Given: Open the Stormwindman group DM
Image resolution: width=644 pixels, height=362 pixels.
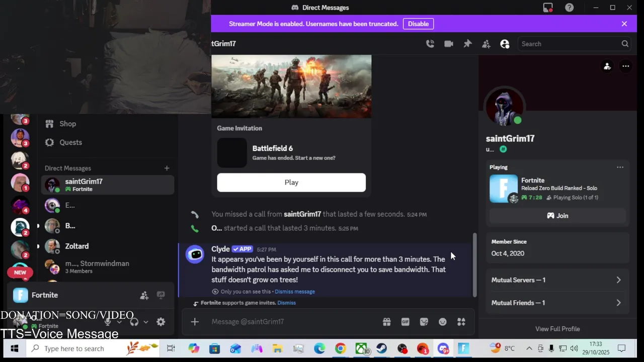Looking at the screenshot, I should 107,267.
